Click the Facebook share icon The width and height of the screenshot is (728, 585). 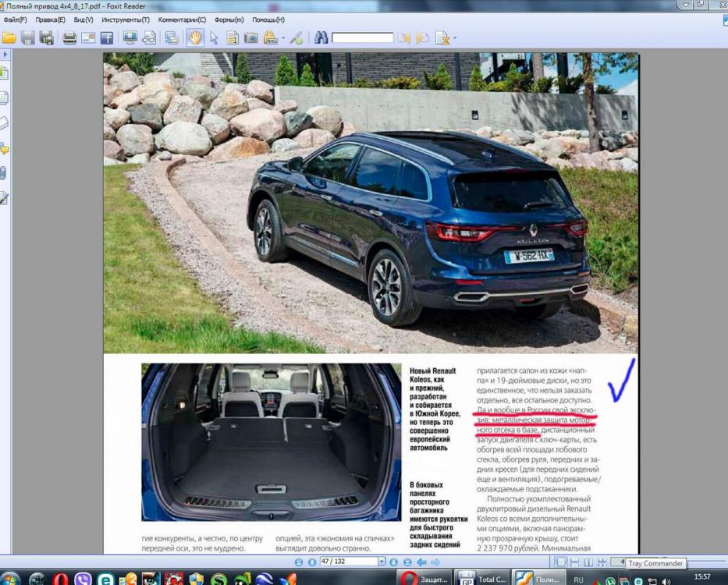[107, 38]
